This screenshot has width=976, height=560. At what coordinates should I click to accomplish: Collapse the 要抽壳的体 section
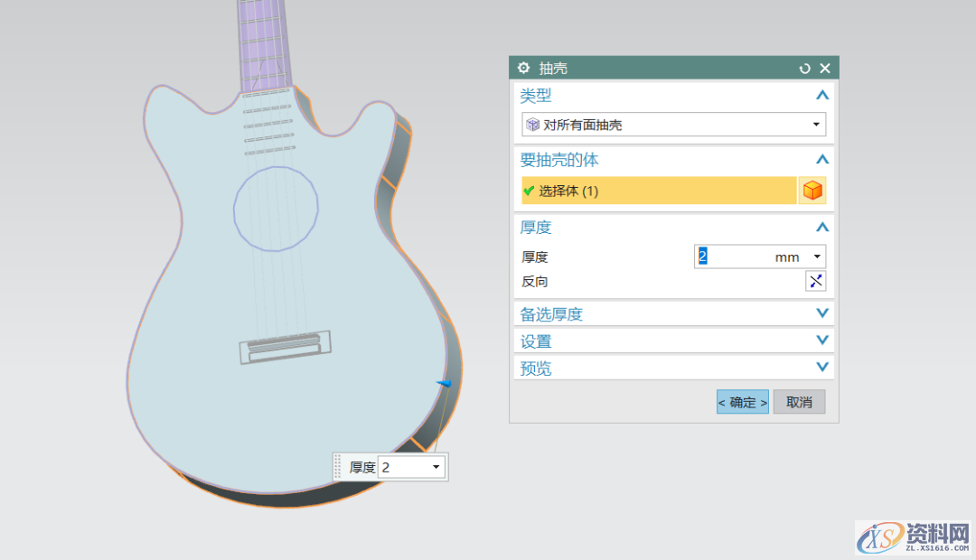(x=821, y=160)
